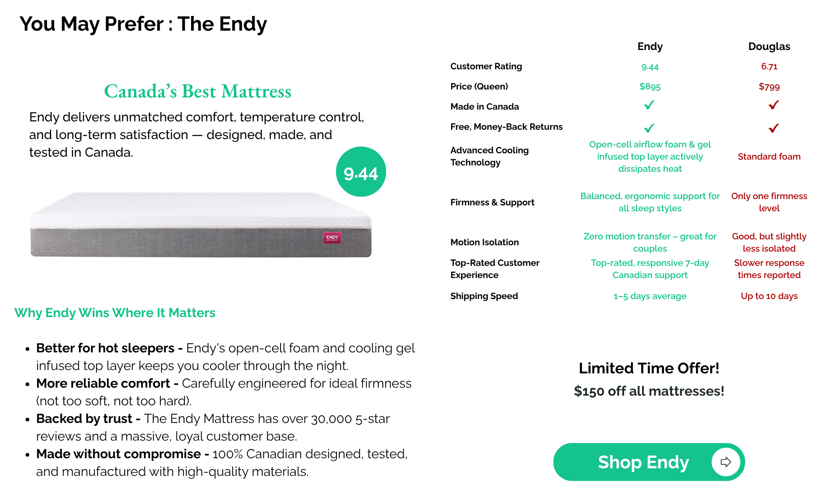This screenshot has height=504, width=840.
Task: Select the Endy column header
Action: 650,46
